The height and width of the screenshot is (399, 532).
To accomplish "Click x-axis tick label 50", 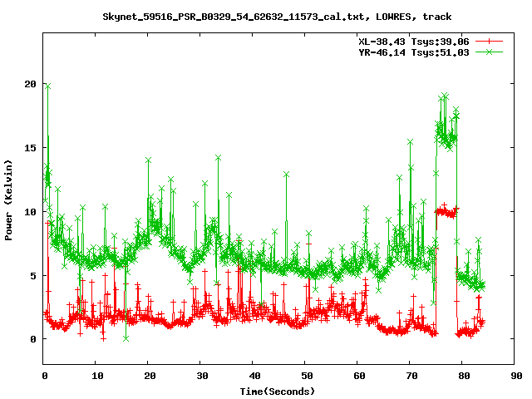I will coord(307,376).
